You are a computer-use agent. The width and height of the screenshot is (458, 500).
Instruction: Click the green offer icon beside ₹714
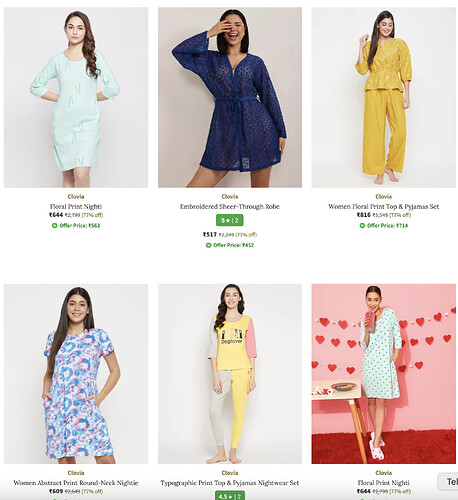362,226
